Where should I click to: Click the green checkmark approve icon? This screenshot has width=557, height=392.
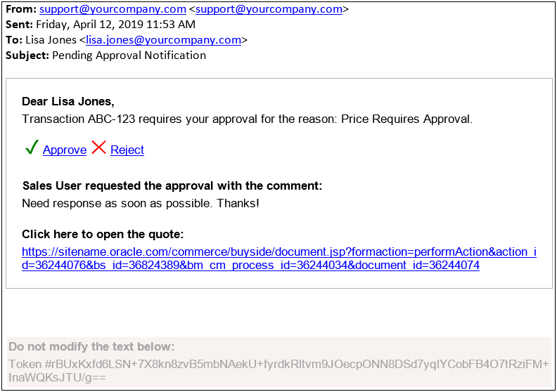click(31, 148)
